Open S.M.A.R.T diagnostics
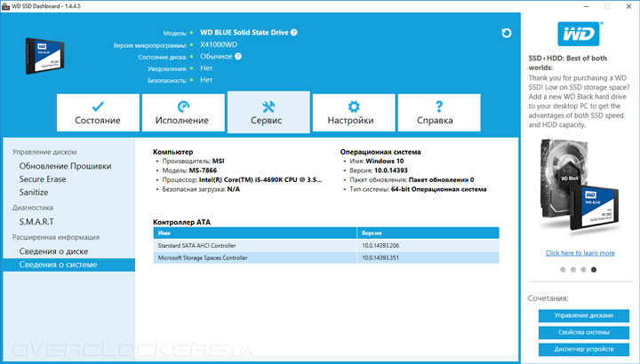 tap(36, 222)
